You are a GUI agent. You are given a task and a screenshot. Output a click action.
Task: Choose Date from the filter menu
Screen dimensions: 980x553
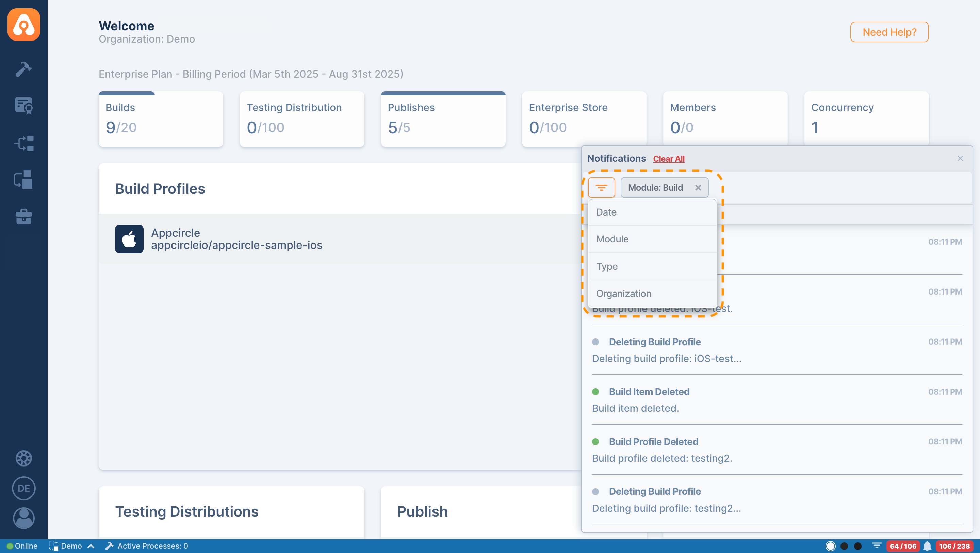tap(606, 212)
